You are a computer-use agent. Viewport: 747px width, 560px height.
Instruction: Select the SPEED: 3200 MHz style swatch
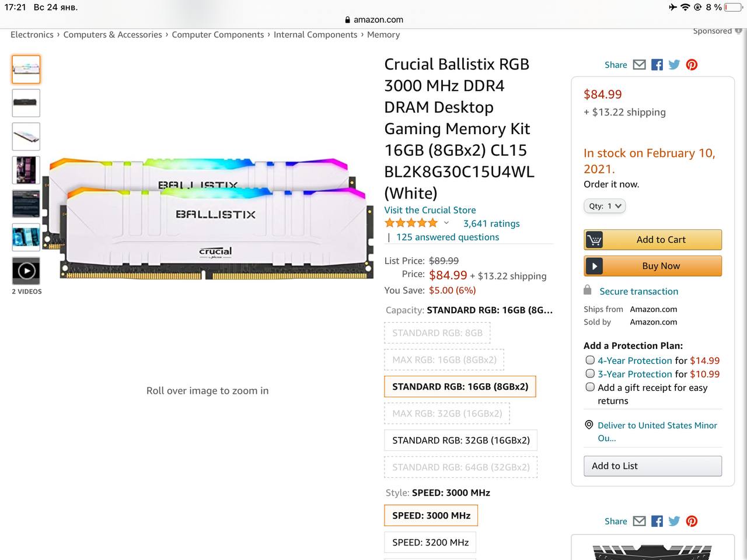(430, 542)
